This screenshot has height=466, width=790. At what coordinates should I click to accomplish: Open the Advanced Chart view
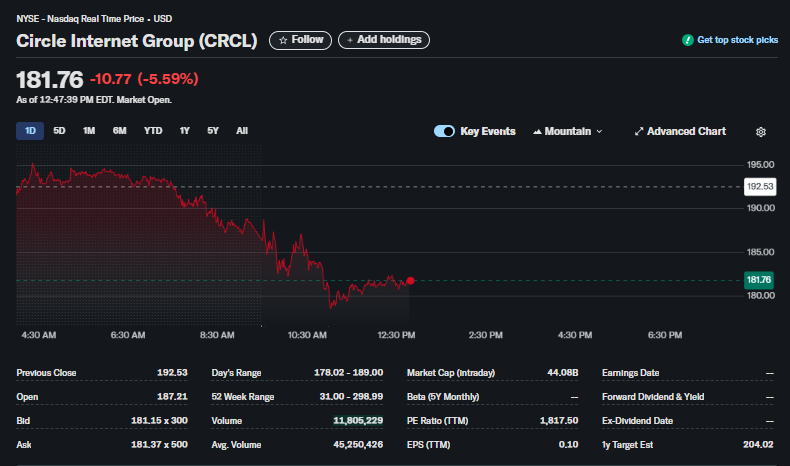click(x=680, y=131)
